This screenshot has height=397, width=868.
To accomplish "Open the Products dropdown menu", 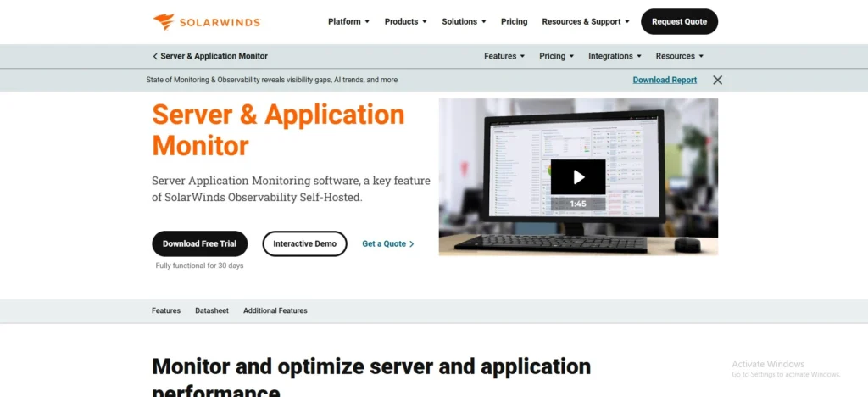I will 405,21.
